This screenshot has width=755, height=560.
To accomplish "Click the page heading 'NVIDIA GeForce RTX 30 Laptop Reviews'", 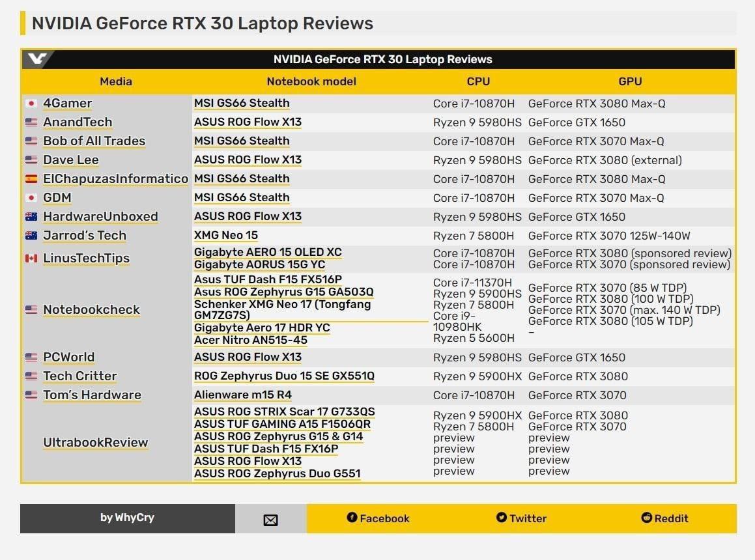I will tap(202, 23).
